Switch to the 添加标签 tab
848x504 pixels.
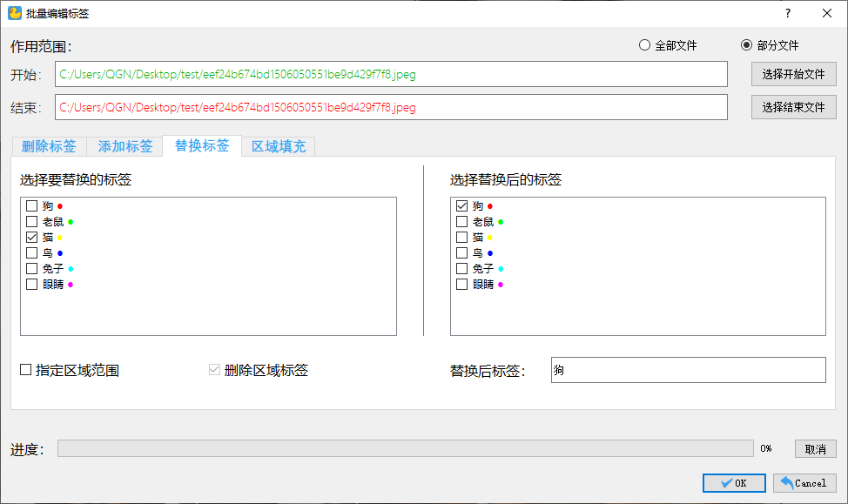125,146
